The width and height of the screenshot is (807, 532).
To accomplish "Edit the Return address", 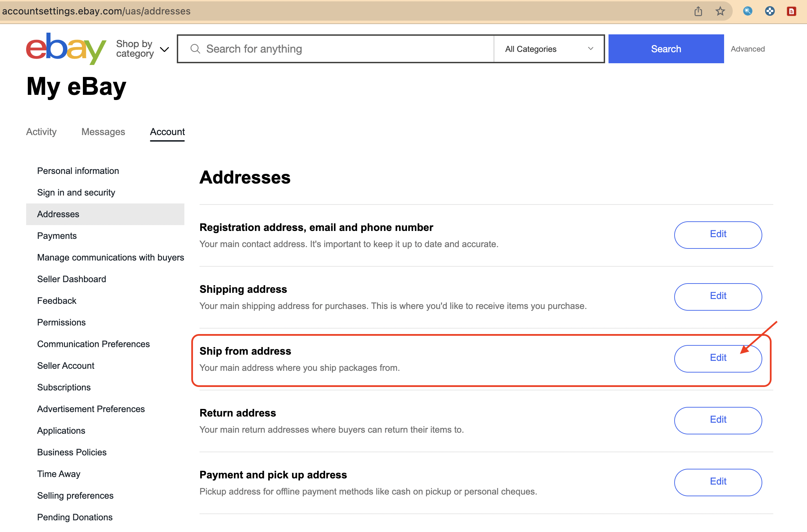I will coord(718,420).
